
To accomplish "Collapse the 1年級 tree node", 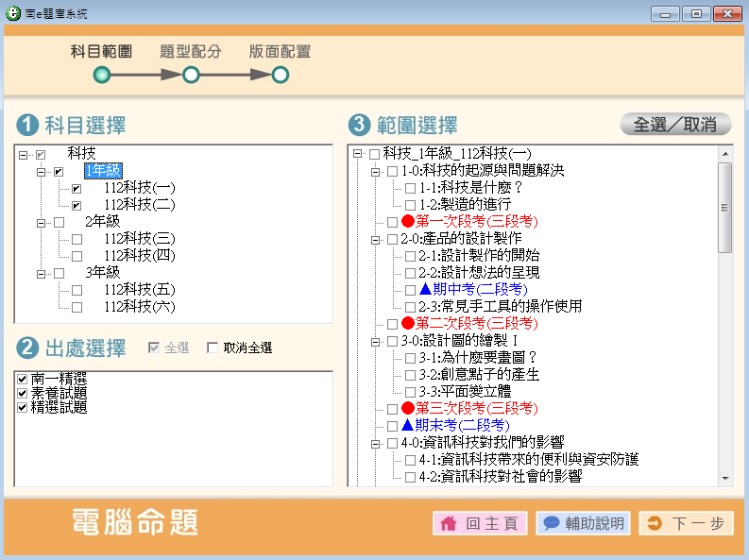I will point(41,171).
